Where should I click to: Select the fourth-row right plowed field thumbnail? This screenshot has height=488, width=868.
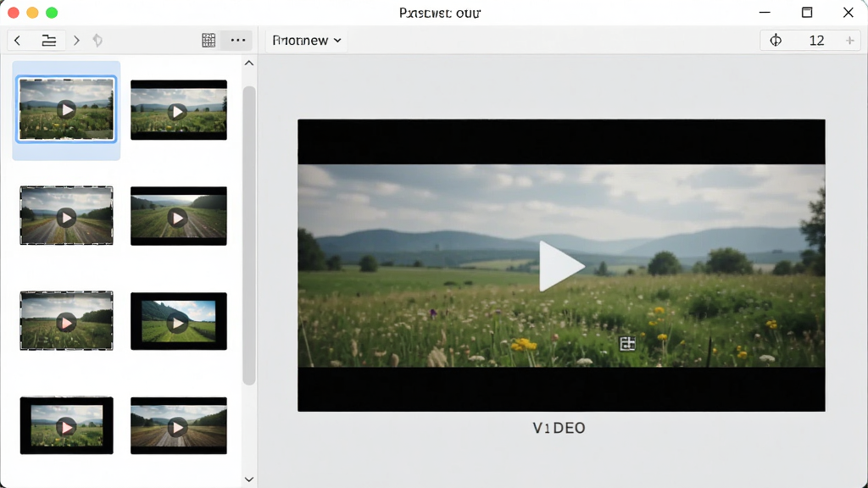coord(179,425)
